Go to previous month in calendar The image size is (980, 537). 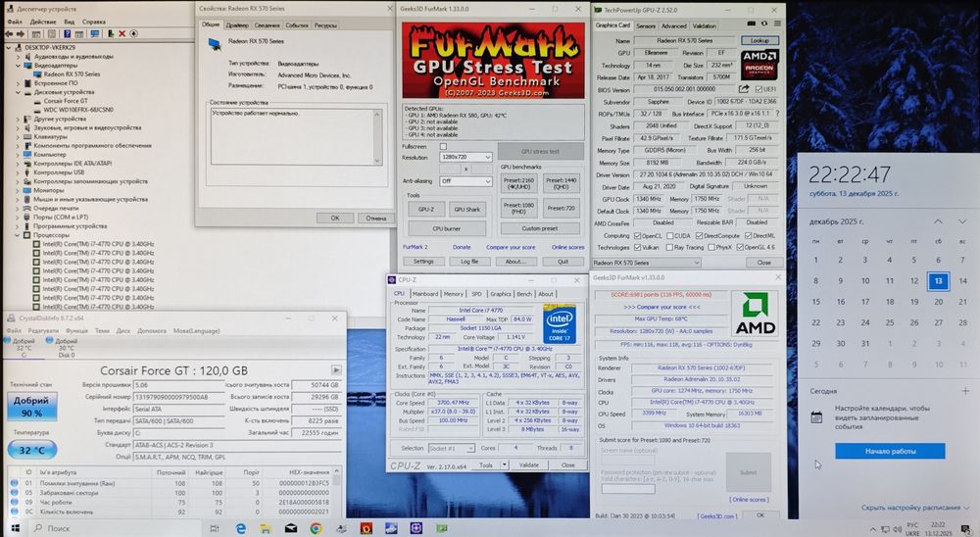coord(938,221)
